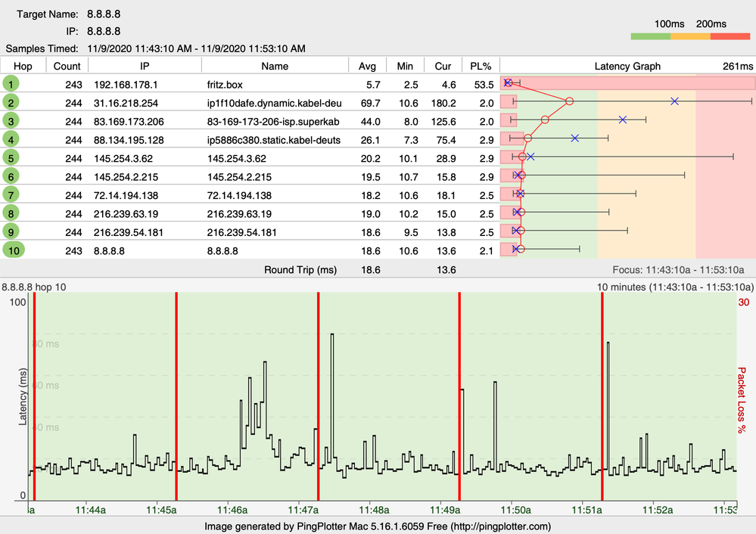Click the green 100ms legend swatch
756x534 pixels.
point(649,36)
